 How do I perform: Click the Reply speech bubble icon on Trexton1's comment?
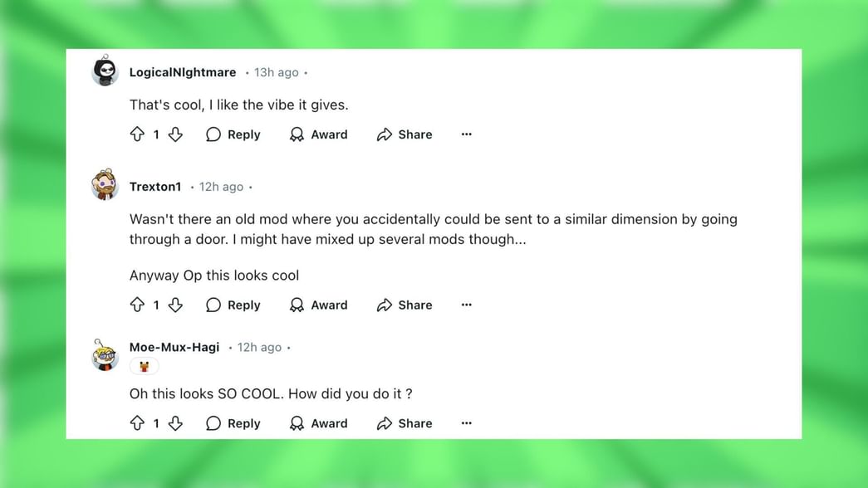tap(213, 305)
